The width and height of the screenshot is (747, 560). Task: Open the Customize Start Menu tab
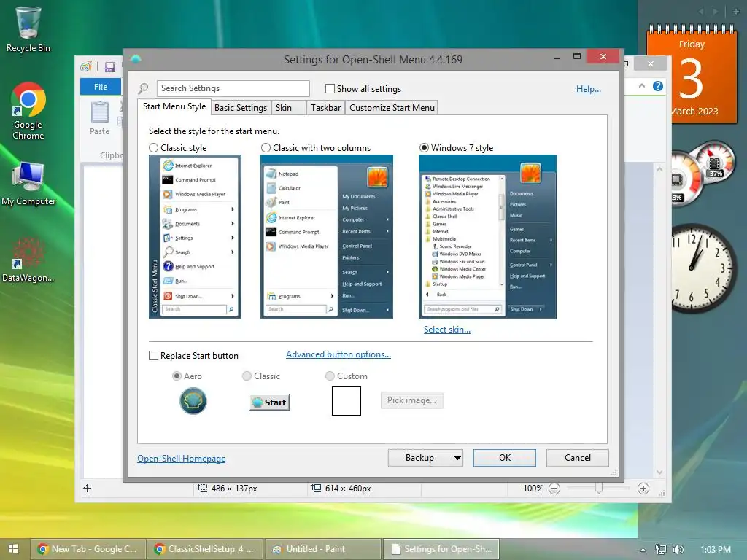pyautogui.click(x=392, y=108)
